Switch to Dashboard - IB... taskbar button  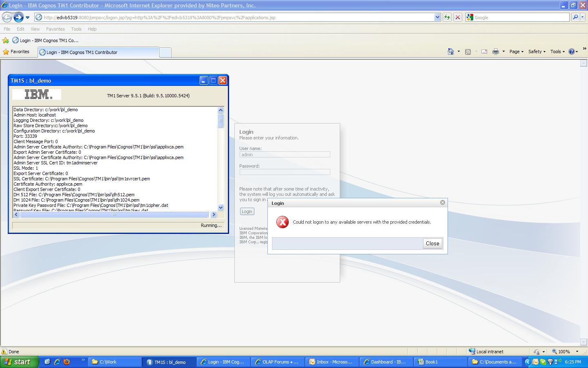[x=387, y=362]
